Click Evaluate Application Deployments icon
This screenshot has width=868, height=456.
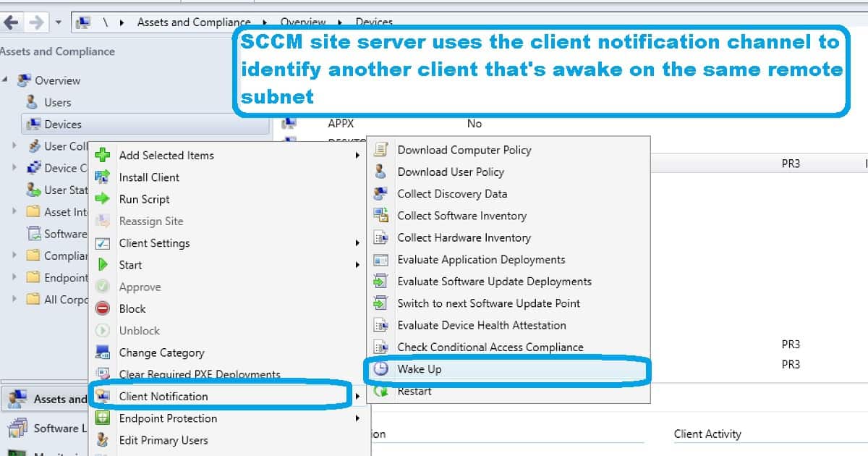coord(380,259)
